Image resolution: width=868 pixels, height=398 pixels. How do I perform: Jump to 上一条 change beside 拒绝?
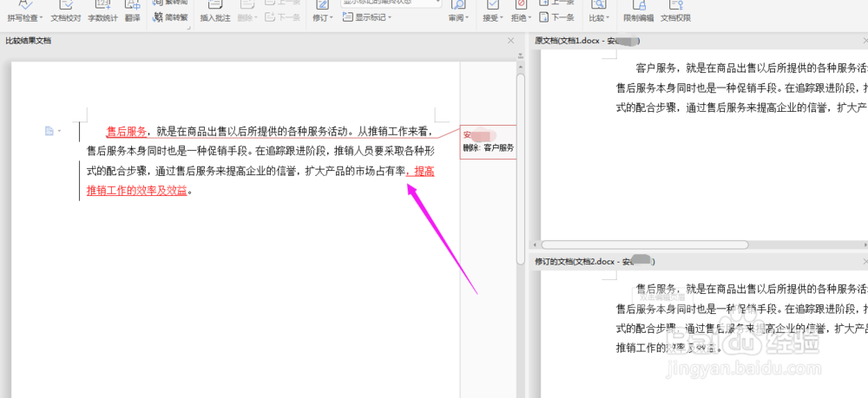click(x=557, y=3)
